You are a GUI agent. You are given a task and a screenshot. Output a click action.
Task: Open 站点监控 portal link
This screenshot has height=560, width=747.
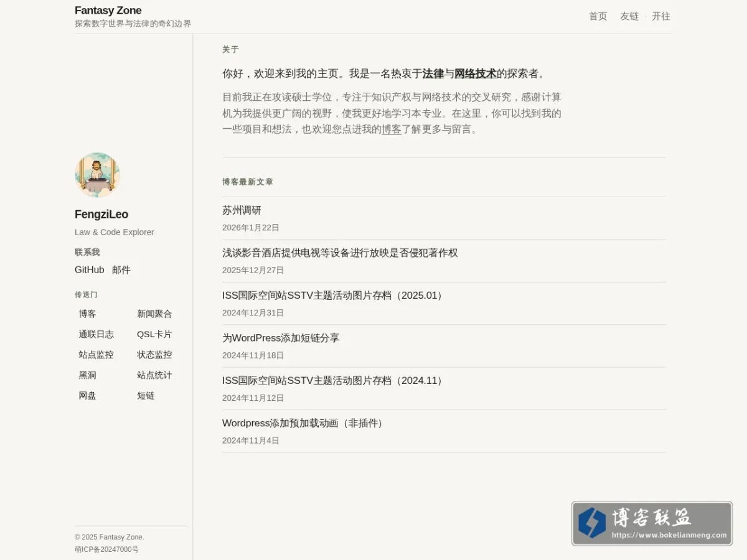pos(96,355)
